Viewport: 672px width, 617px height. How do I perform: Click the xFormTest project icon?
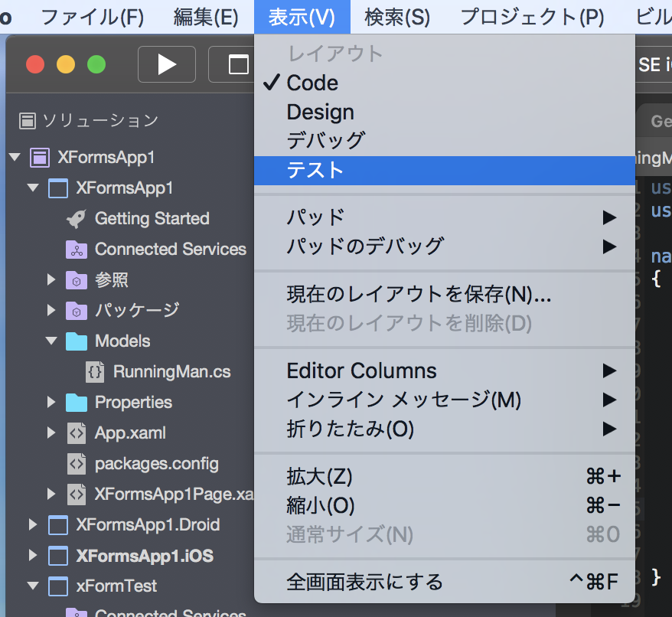[x=58, y=586]
